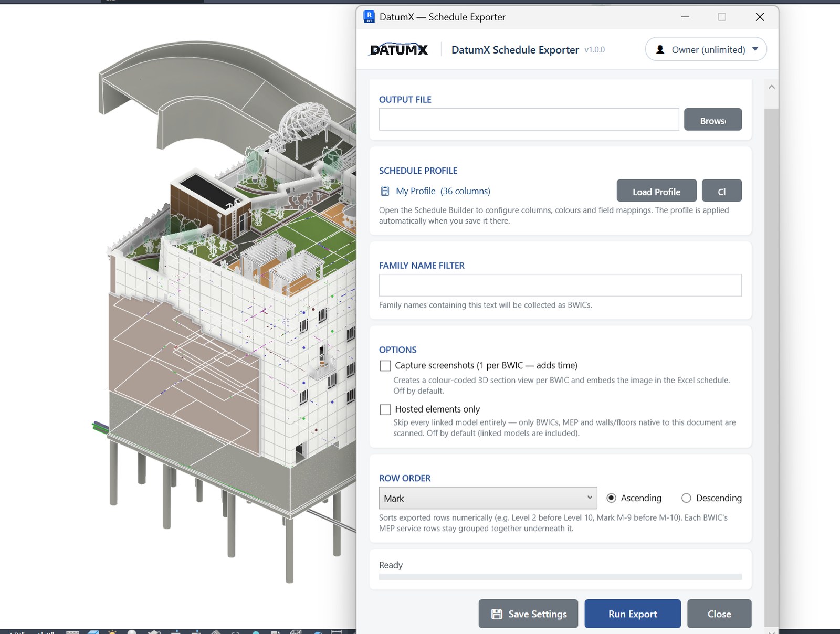Click the user silhouette icon beside Owner

click(x=660, y=50)
